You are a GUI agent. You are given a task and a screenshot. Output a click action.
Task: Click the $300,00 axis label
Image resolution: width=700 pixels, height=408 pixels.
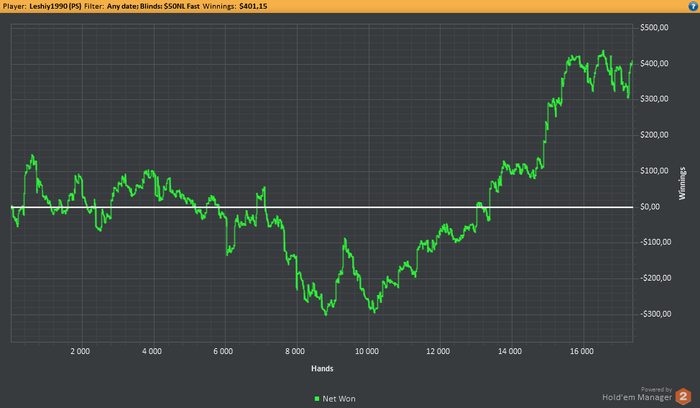[654, 99]
